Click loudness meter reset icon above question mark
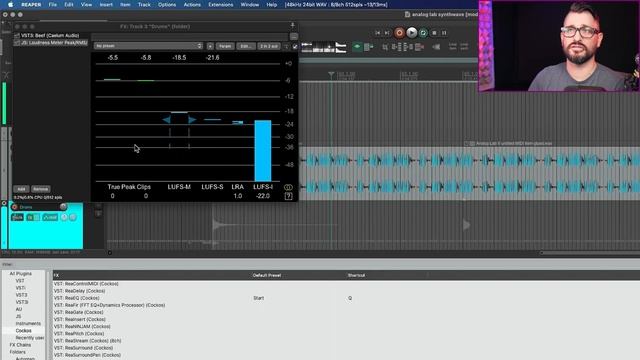Viewport: 640px width, 360px height. point(288,187)
